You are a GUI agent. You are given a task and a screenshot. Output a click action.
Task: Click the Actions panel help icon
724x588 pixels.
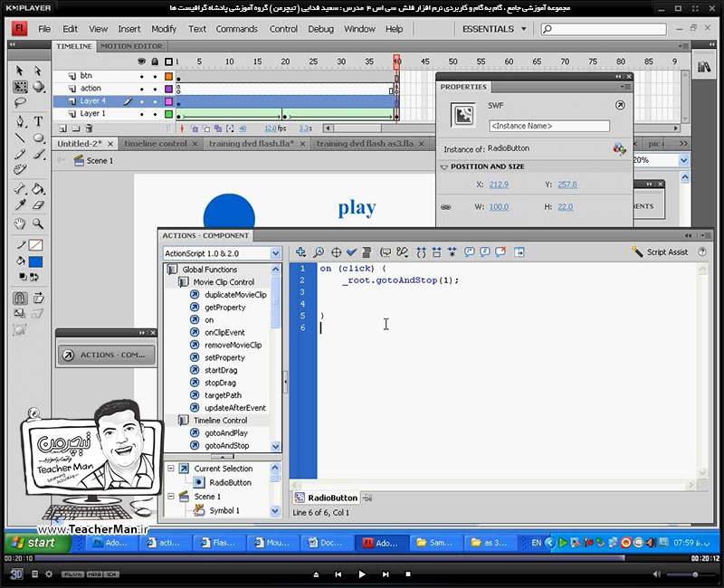[x=702, y=252]
